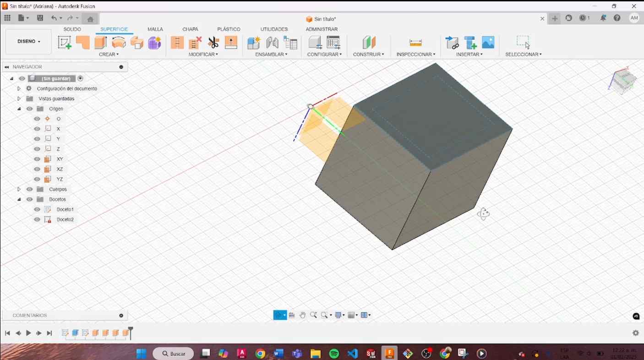Click the Unstitch icon with red X
The height and width of the screenshot is (360, 644).
(x=196, y=43)
